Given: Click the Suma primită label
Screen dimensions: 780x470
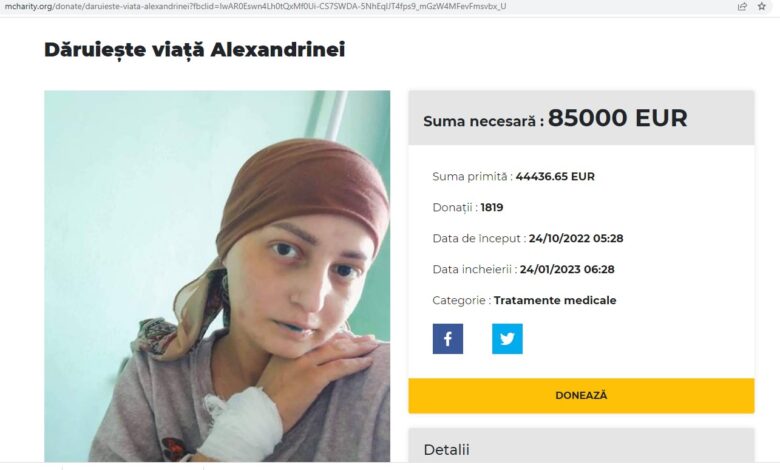Looking at the screenshot, I should click(472, 177).
